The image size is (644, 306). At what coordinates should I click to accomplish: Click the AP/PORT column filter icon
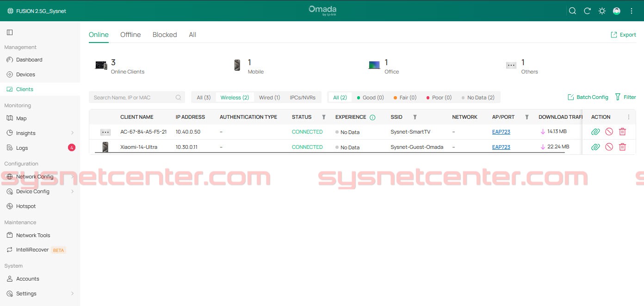coord(527,117)
